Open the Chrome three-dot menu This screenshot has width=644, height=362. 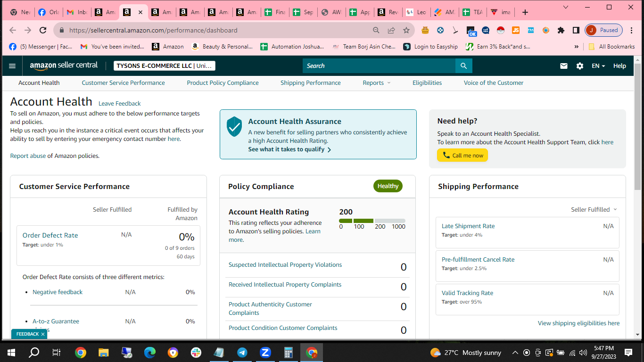(x=631, y=30)
